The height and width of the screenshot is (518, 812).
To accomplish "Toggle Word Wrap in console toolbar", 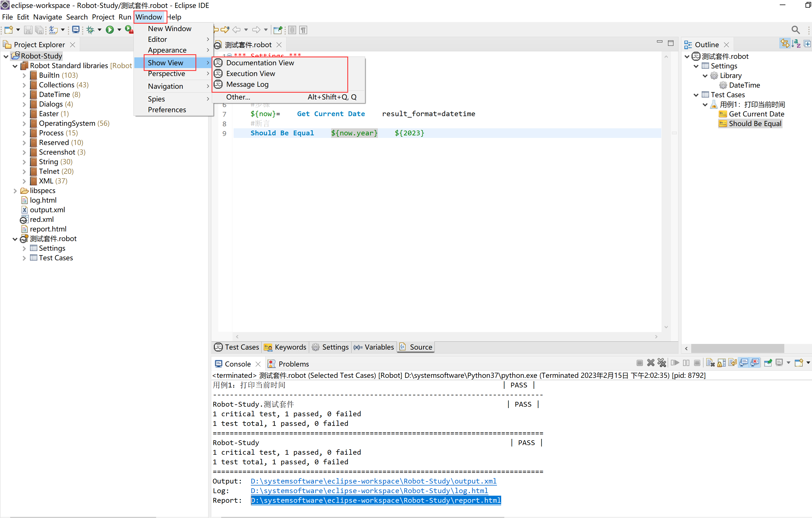I will pos(733,363).
